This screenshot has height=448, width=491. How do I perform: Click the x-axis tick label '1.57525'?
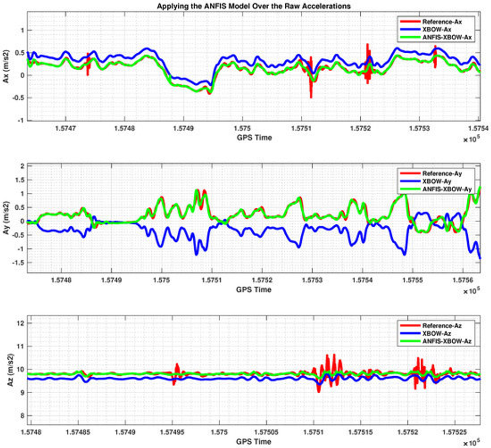pos(454,432)
